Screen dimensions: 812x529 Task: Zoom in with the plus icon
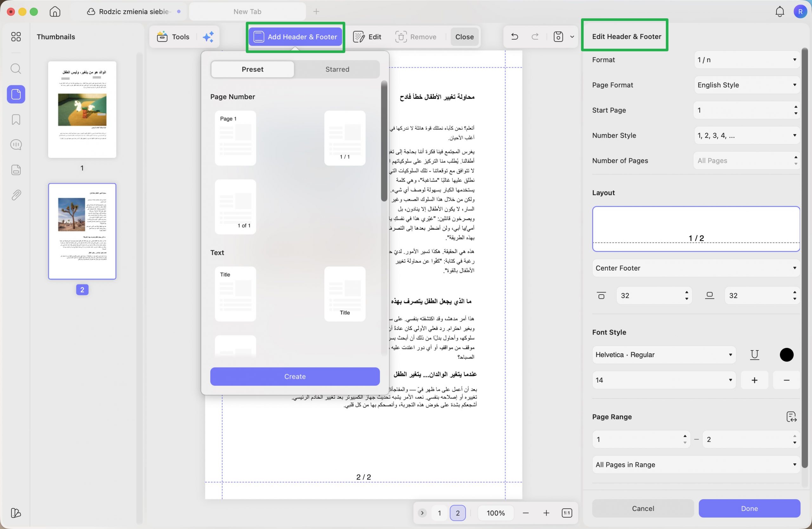click(x=546, y=513)
